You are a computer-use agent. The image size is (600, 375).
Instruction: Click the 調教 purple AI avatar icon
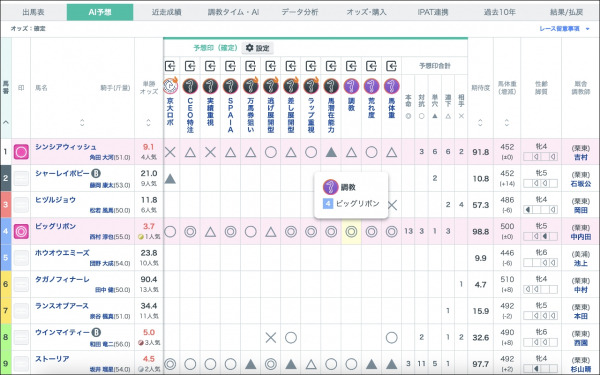tap(351, 86)
